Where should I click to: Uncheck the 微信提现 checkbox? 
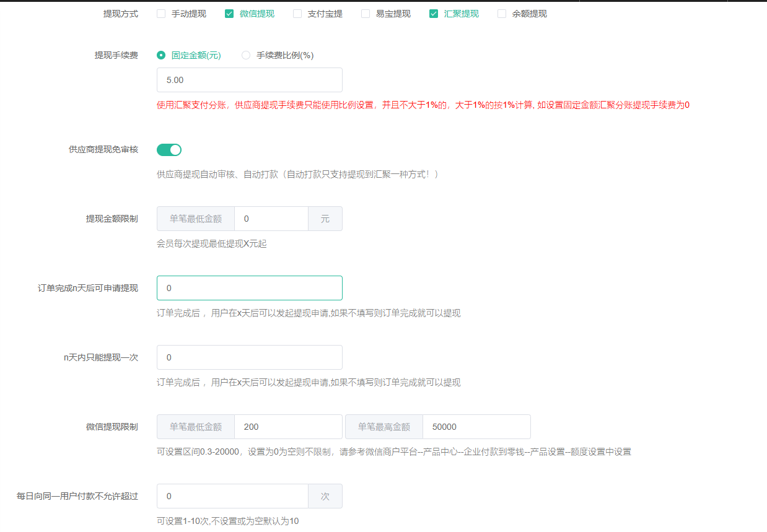(x=229, y=14)
